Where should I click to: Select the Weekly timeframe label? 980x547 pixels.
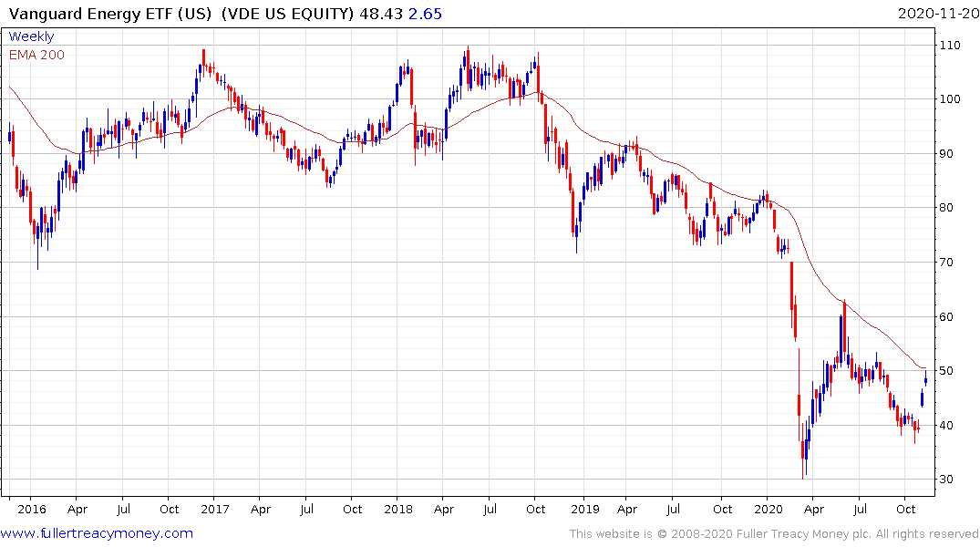point(31,36)
